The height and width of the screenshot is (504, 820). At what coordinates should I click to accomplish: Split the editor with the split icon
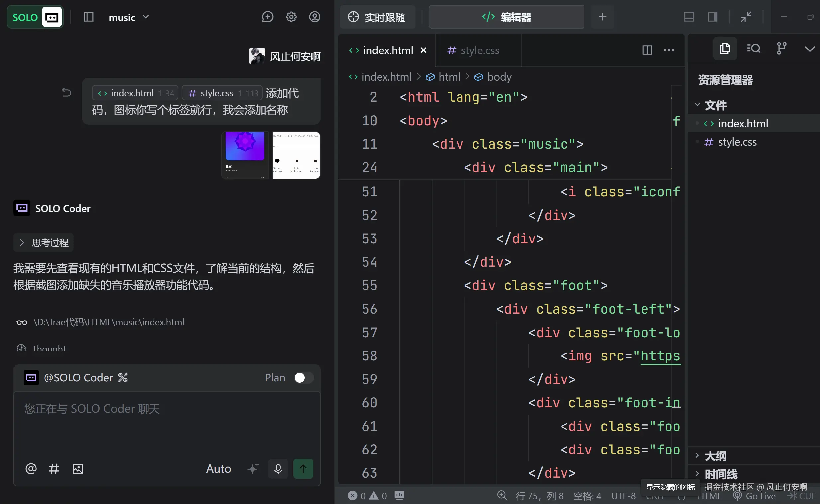coord(647,50)
